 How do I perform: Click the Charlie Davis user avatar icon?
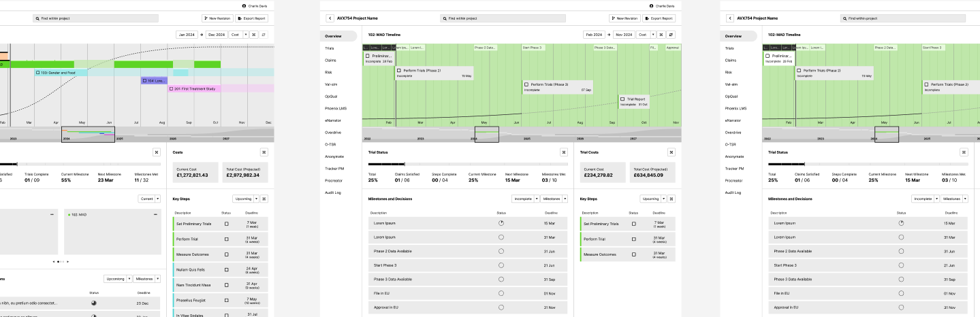(x=244, y=5)
